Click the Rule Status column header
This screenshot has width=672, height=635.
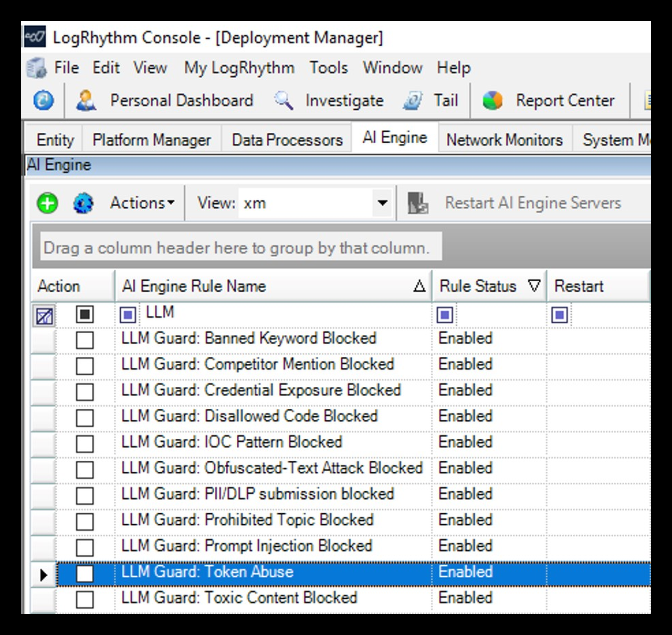click(489, 286)
